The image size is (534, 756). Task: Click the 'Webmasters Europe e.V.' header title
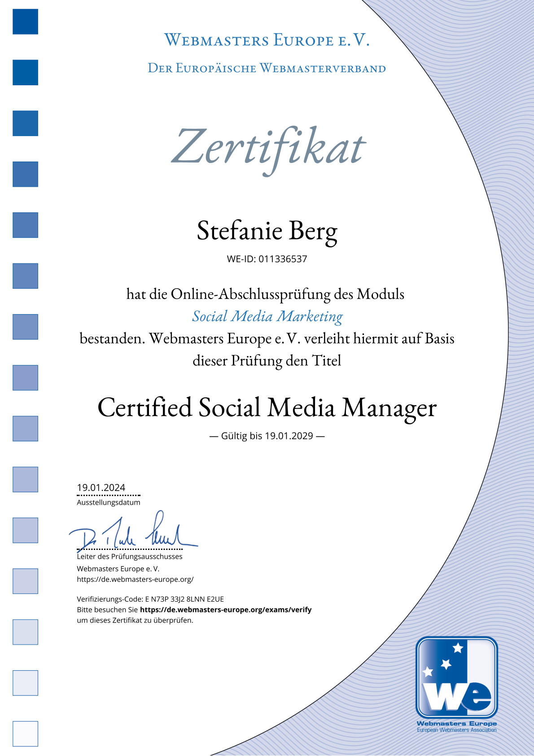(267, 40)
